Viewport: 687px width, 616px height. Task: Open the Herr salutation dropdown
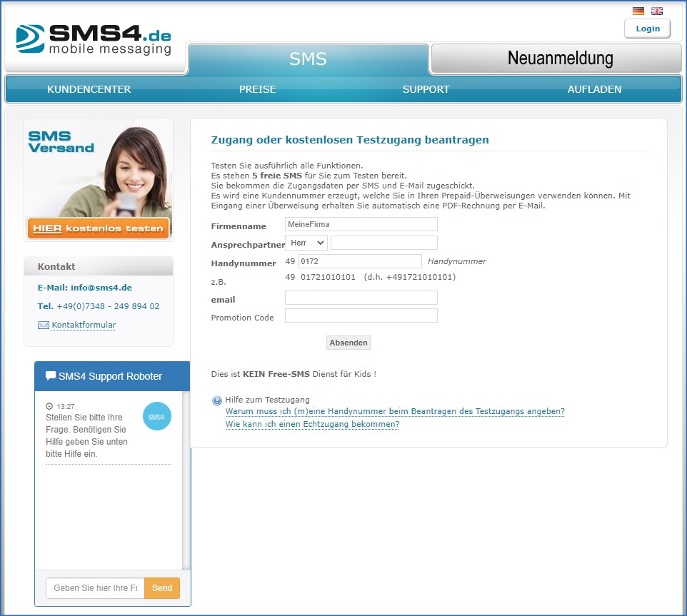tap(306, 243)
